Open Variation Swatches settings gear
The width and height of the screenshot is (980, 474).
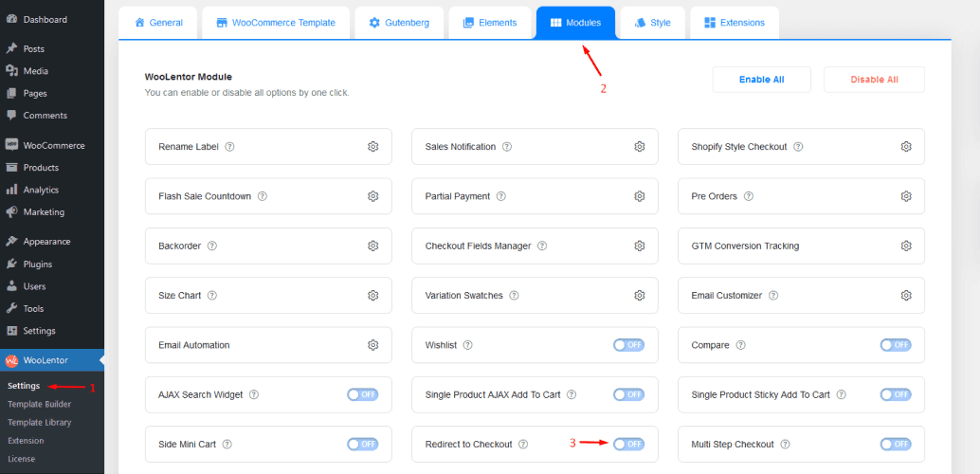pos(640,295)
